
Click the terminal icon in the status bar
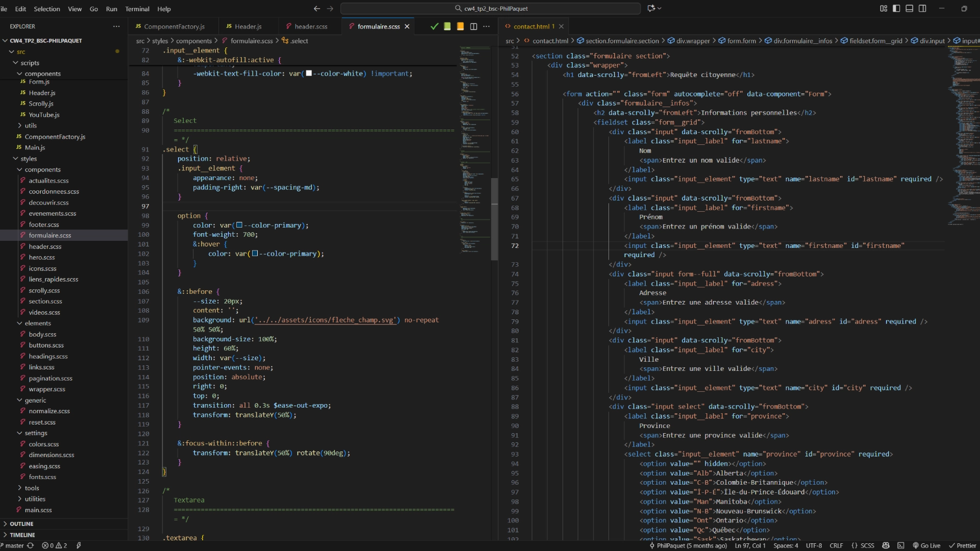coord(901,545)
